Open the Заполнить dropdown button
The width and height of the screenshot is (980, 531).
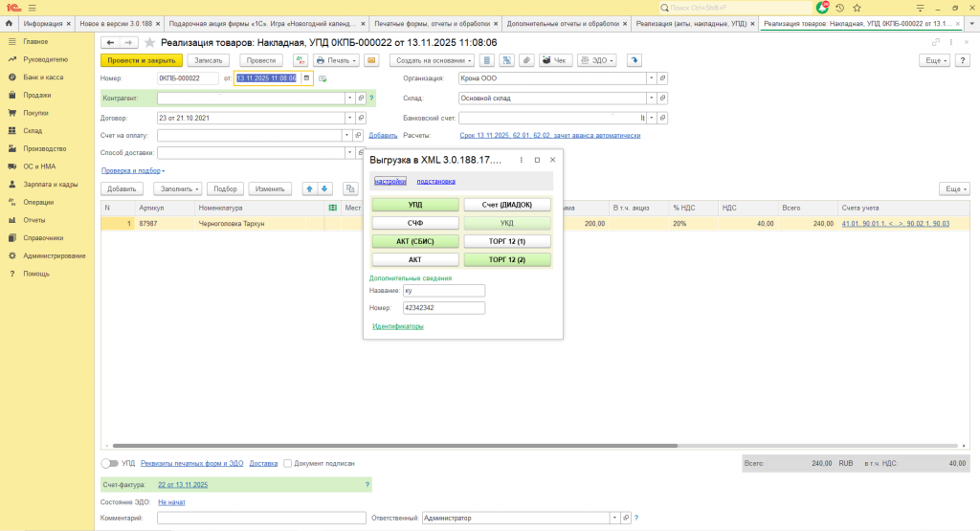[x=179, y=188]
